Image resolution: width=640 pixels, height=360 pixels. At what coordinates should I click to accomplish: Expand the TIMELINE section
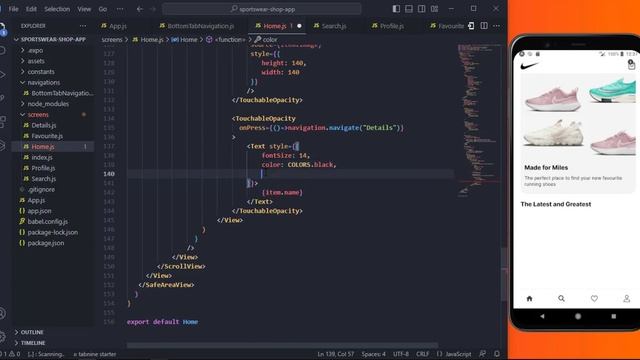53,343
